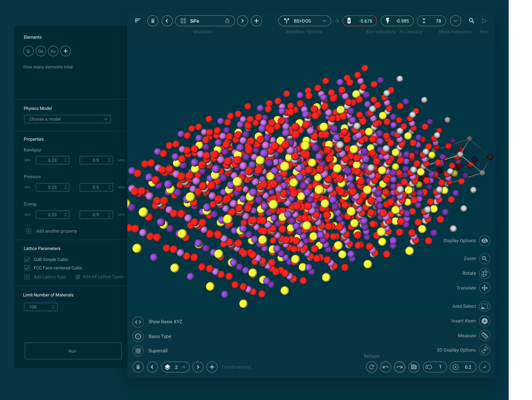Click Add Lattice Type

tap(45, 277)
